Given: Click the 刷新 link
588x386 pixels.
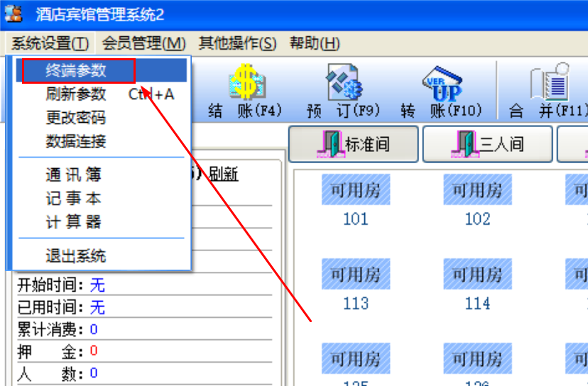Looking at the screenshot, I should pos(224,174).
